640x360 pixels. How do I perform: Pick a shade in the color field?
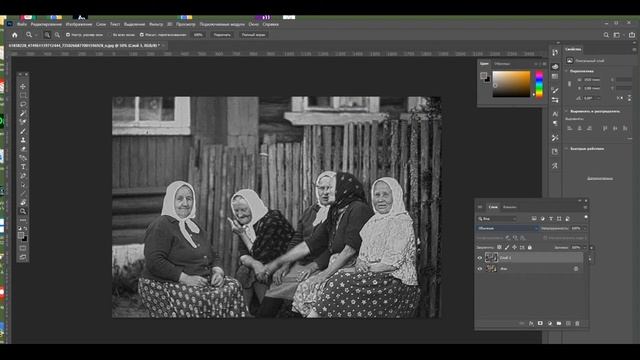click(511, 84)
